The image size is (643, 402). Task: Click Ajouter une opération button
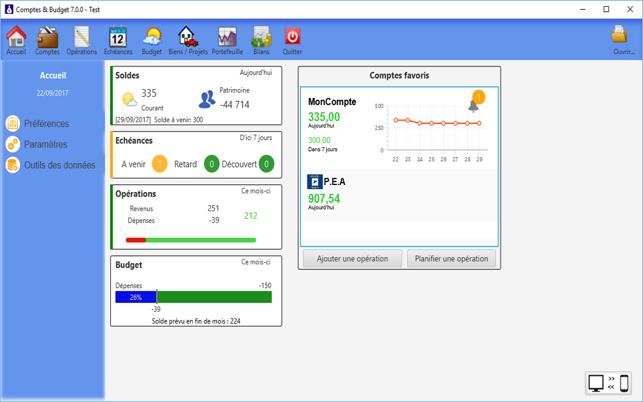[352, 259]
